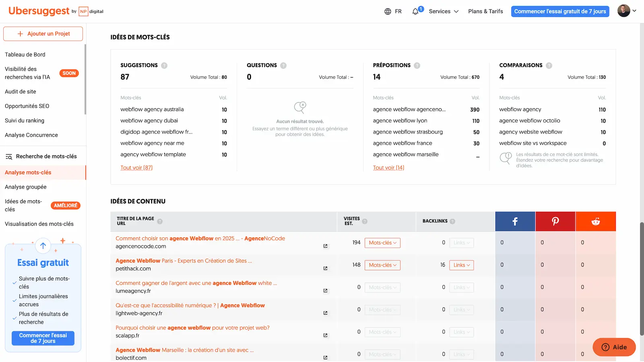Click keyword agence webflow strasbourg

[x=407, y=132]
